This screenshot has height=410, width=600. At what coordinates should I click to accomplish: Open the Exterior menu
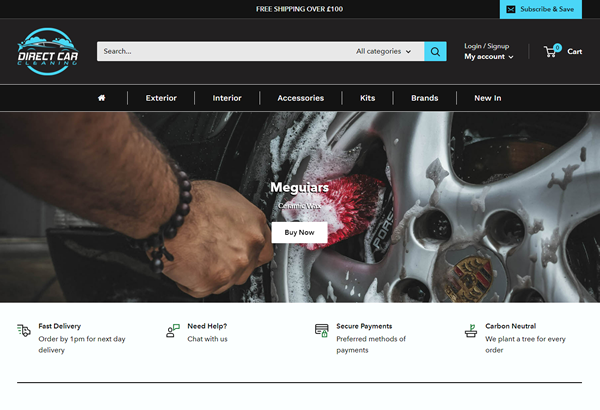click(161, 98)
